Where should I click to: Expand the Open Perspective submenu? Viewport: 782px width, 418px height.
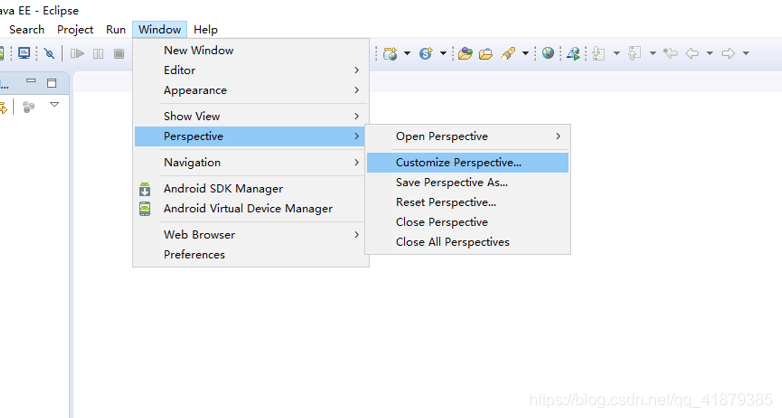468,136
